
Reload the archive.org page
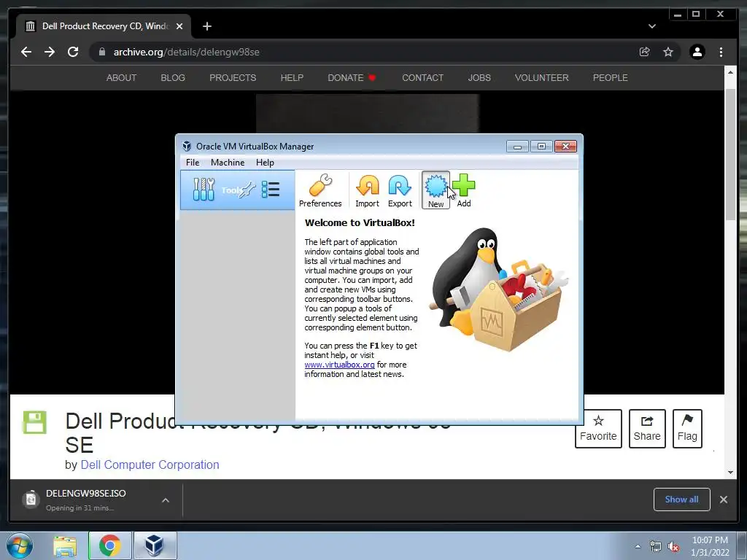[x=73, y=52]
